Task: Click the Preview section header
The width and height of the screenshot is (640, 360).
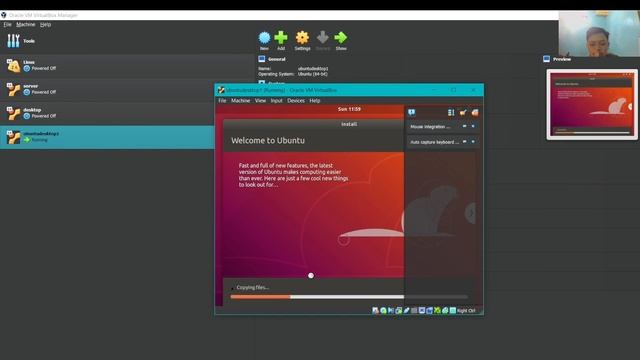Action: tap(562, 59)
